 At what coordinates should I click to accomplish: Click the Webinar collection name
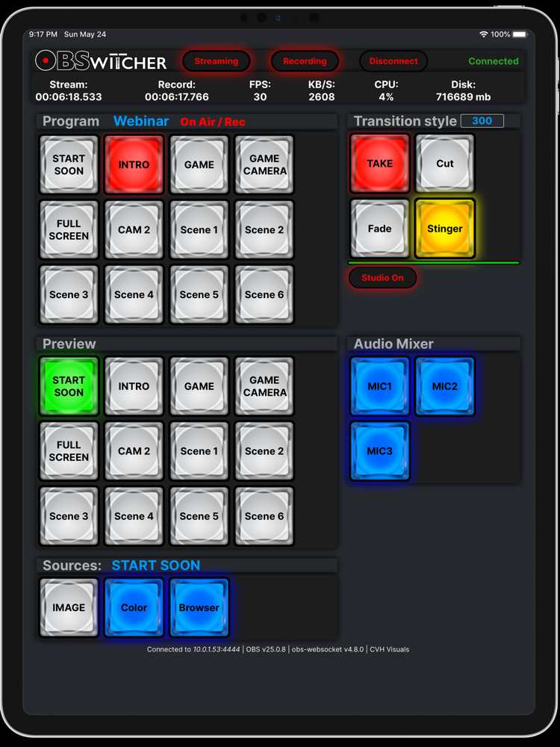click(x=141, y=121)
